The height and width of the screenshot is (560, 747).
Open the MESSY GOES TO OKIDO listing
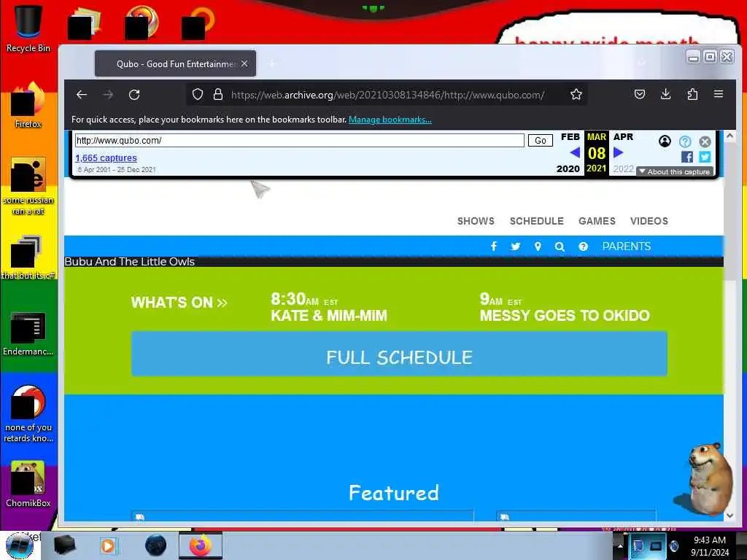(x=565, y=316)
